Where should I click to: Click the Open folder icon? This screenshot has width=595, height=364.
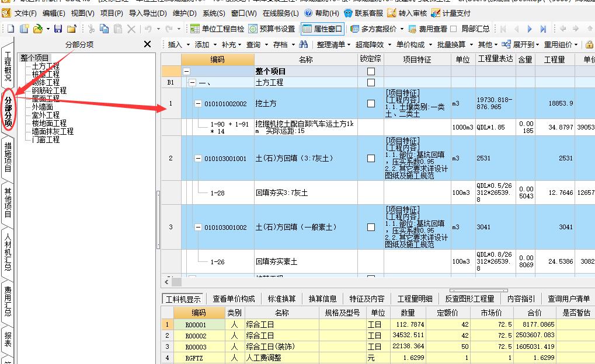click(x=38, y=29)
